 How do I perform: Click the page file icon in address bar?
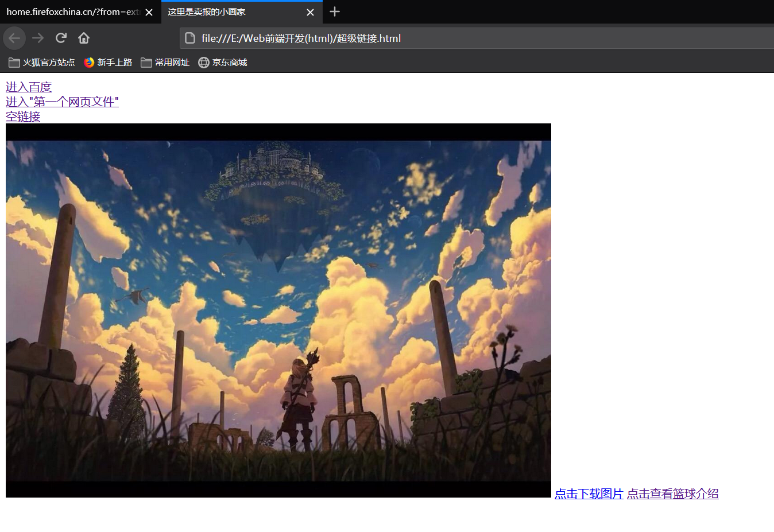coord(190,38)
